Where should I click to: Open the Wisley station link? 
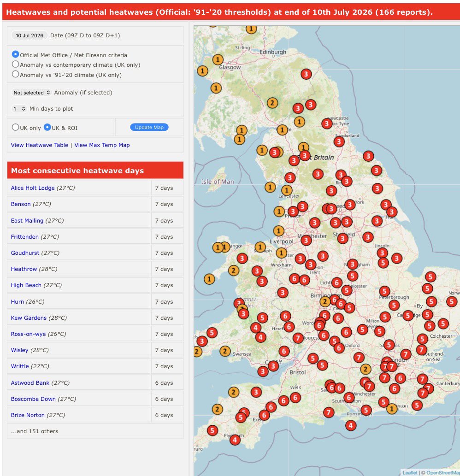[19, 350]
